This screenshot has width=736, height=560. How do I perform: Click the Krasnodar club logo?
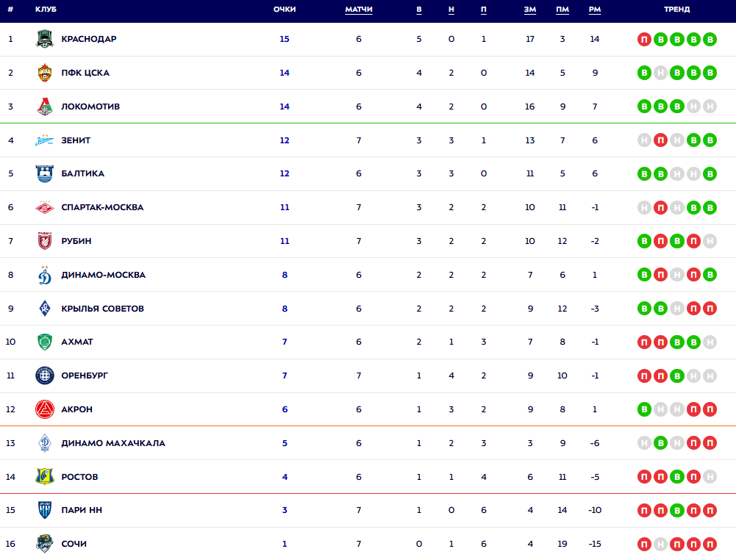(45, 39)
